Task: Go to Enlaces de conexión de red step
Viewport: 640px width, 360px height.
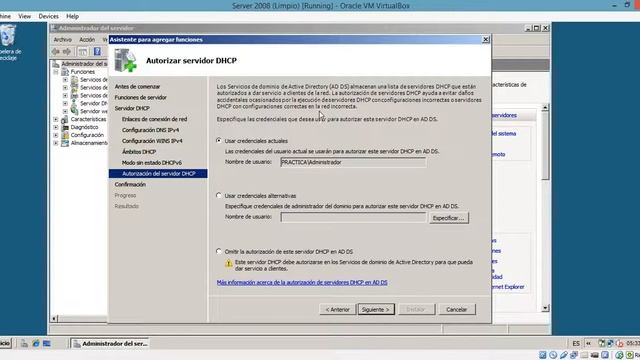Action: tap(154, 119)
